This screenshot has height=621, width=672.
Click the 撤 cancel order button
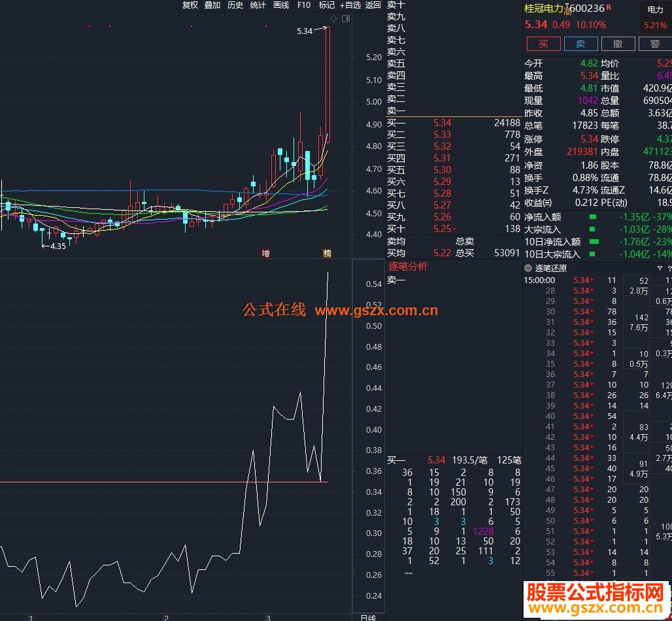[x=618, y=44]
